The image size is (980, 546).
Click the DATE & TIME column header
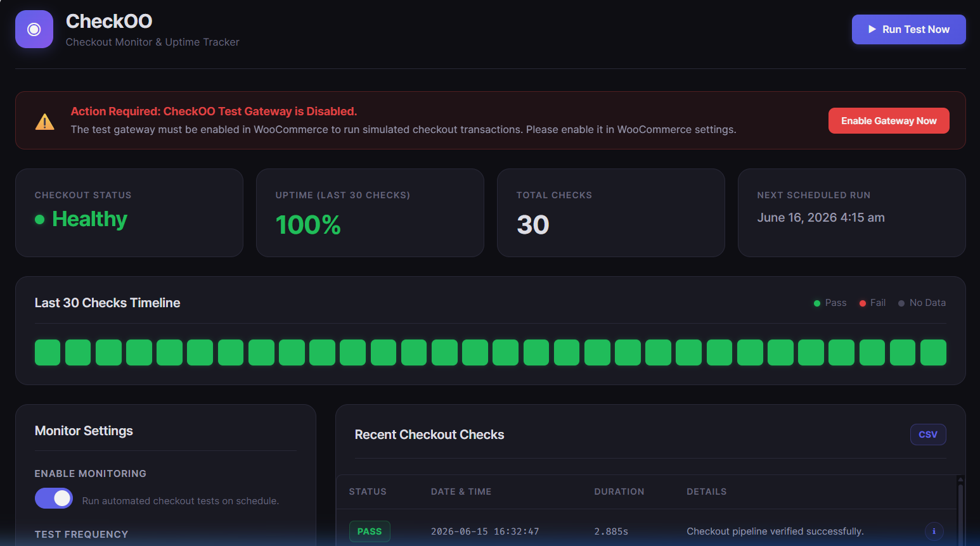click(461, 492)
